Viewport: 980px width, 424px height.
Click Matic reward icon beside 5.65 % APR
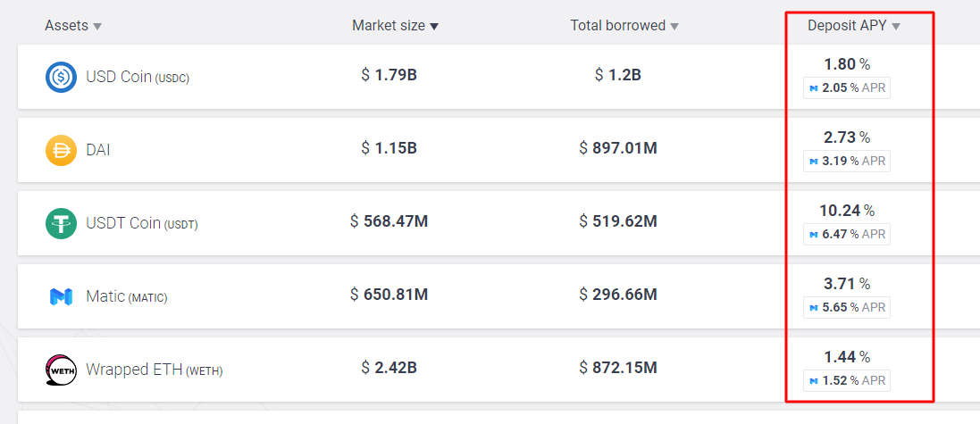pyautogui.click(x=814, y=308)
